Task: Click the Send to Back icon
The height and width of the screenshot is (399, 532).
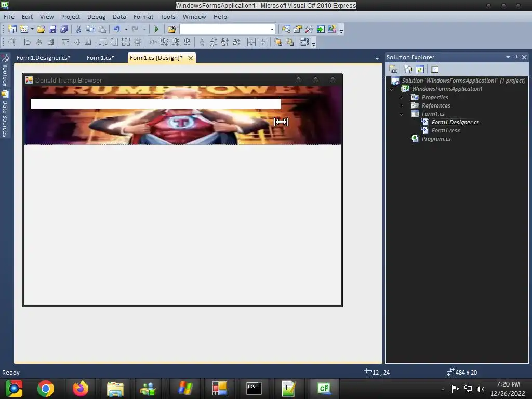Action: 290,42
